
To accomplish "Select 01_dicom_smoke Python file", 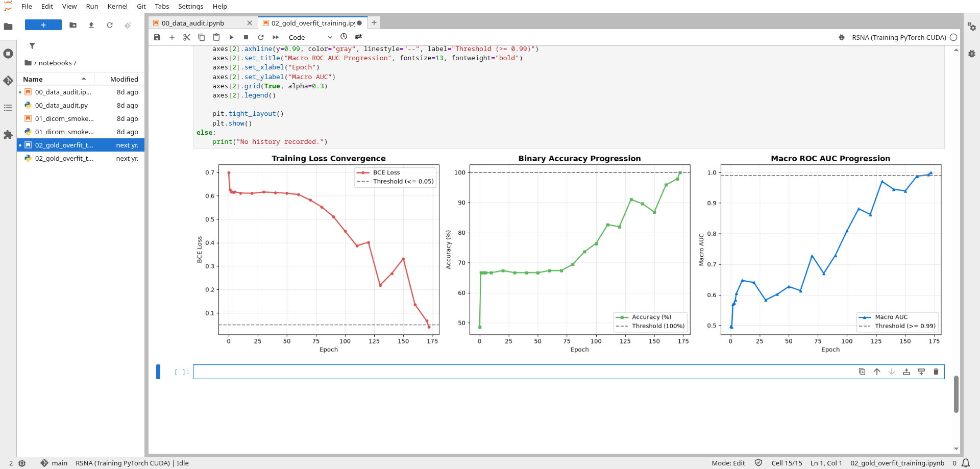I will pyautogui.click(x=81, y=132).
